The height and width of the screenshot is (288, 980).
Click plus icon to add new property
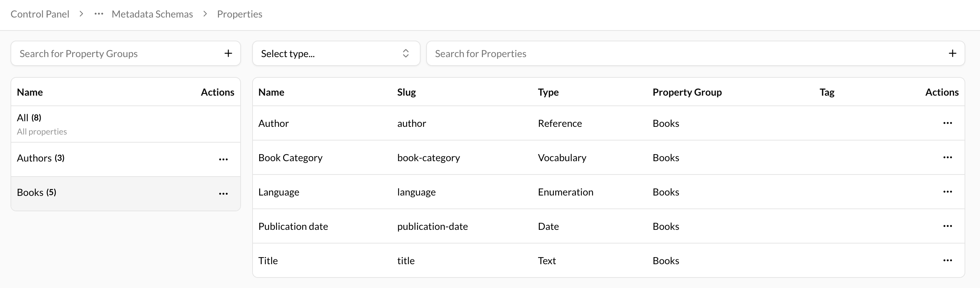952,54
